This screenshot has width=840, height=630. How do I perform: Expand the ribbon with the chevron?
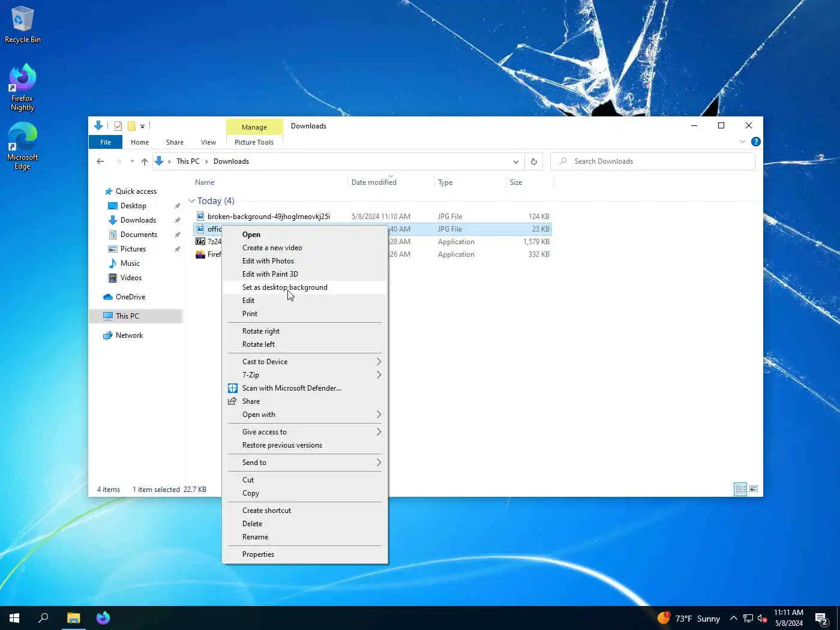(742, 142)
